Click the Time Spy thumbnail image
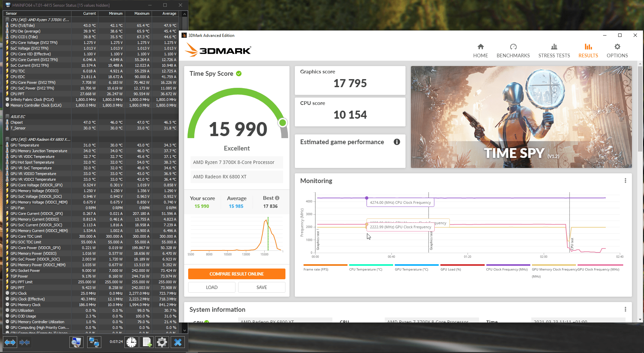 pyautogui.click(x=521, y=117)
